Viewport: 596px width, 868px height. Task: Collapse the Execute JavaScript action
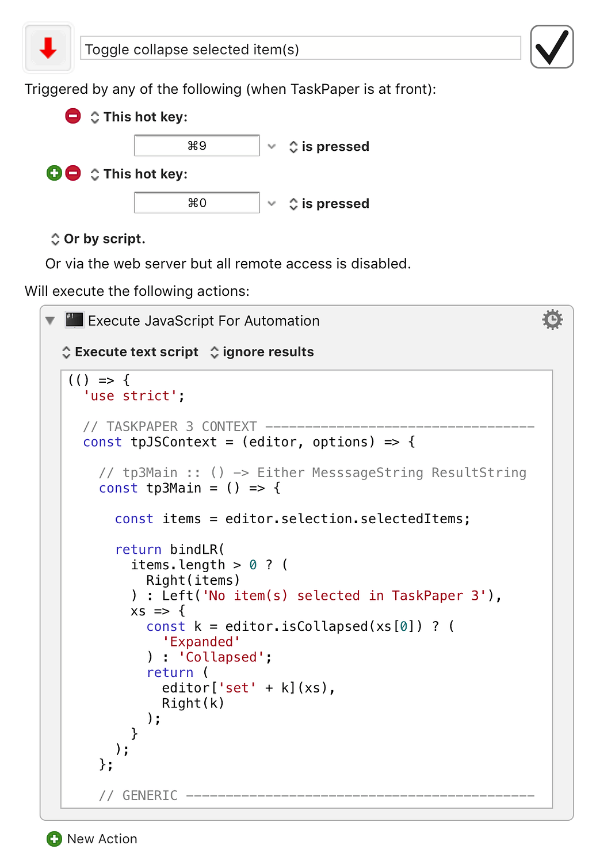click(x=50, y=321)
